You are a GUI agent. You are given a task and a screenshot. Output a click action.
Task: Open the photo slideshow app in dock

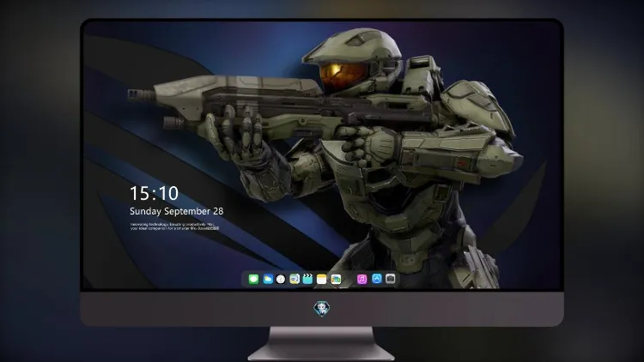click(x=336, y=280)
